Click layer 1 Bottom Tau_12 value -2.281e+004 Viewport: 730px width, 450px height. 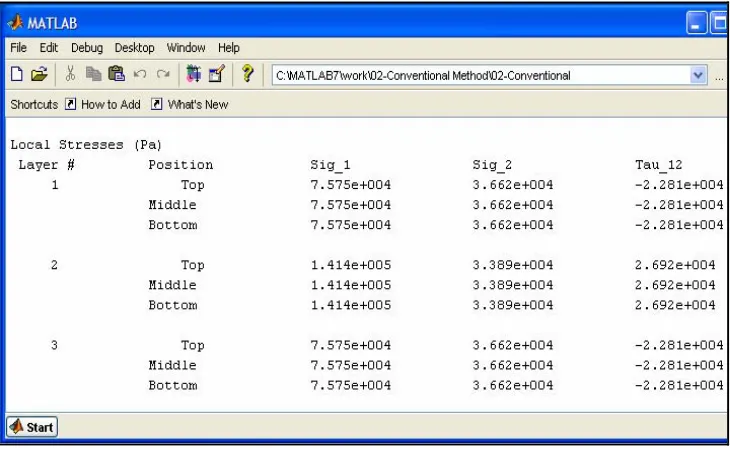(x=679, y=225)
